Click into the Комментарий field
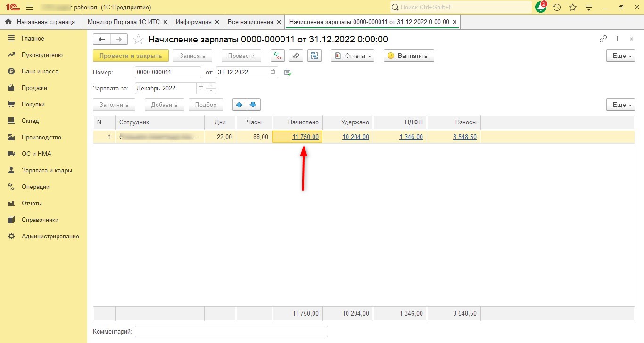 click(x=231, y=332)
